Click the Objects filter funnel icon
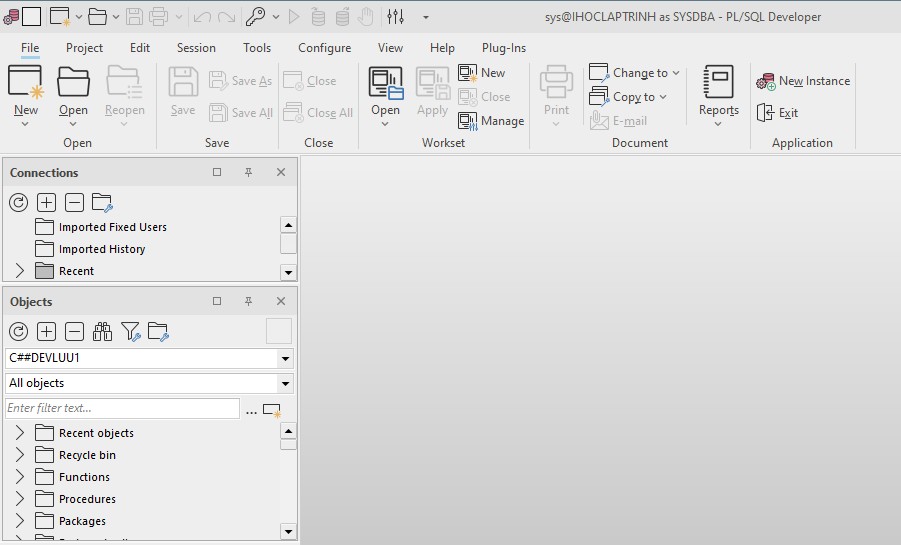The image size is (901, 545). pyautogui.click(x=130, y=332)
